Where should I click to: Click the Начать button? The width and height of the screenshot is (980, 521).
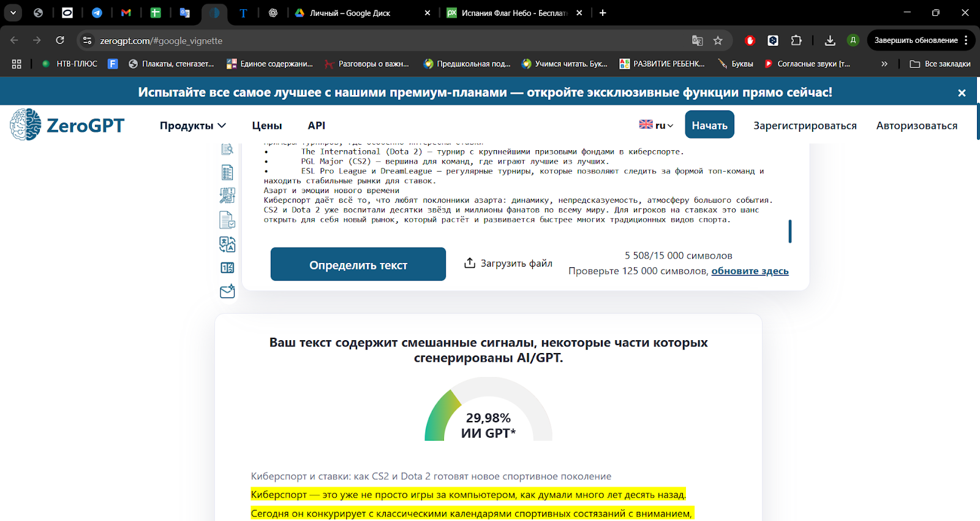[709, 124]
